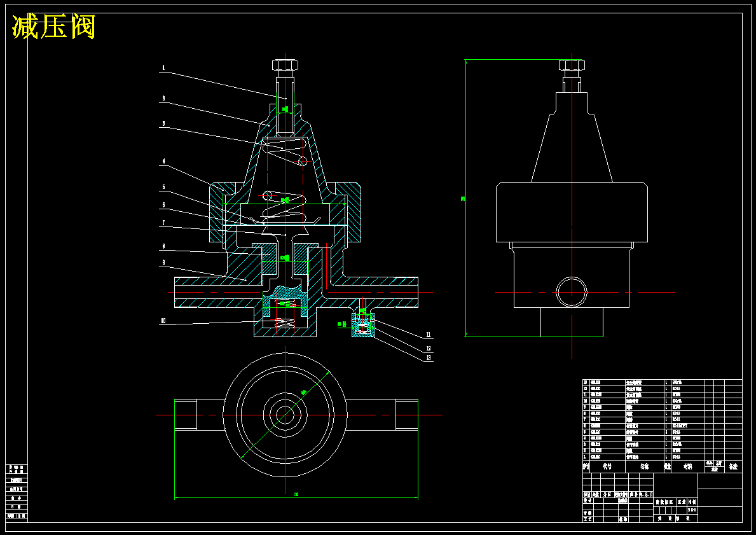Select part balloon number 8
Image resolution: width=756 pixels, height=535 pixels.
point(163,246)
